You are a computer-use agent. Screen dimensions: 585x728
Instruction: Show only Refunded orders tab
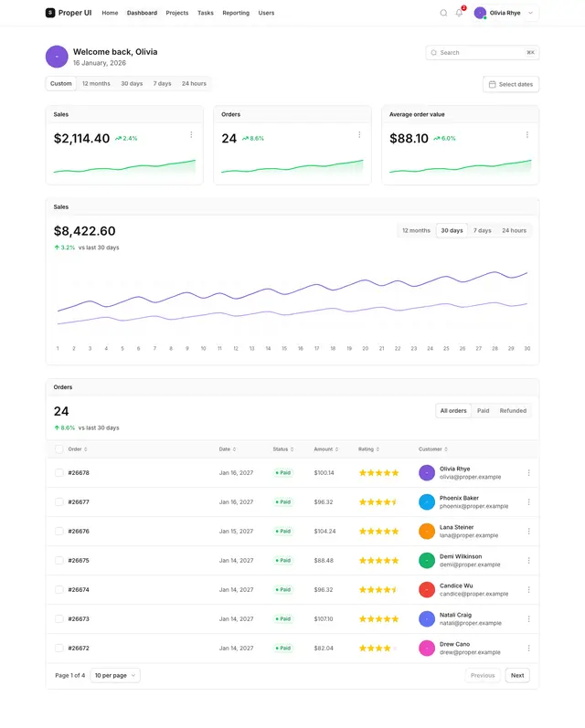click(x=513, y=410)
